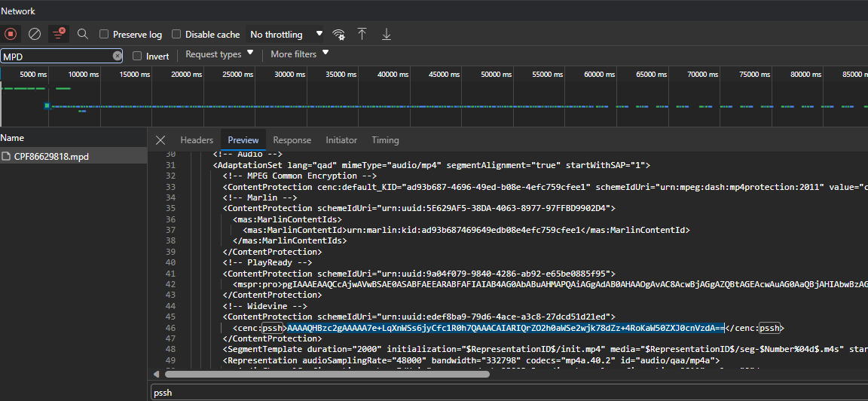Open the Response tab
Image resolution: width=868 pixels, height=401 pixels.
292,140
